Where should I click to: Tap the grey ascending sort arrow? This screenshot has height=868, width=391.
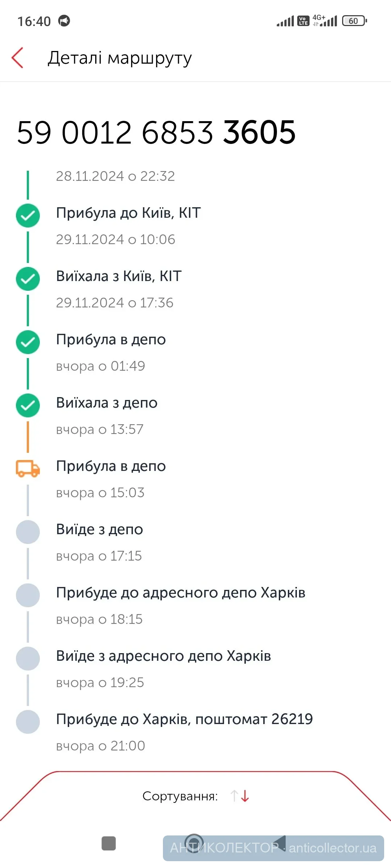point(234,796)
